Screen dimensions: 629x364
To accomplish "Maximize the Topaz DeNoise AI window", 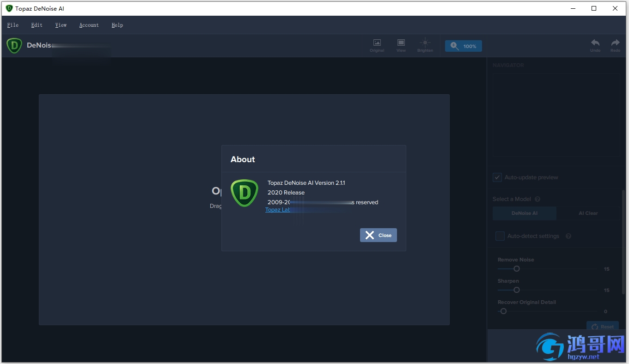I will click(594, 8).
